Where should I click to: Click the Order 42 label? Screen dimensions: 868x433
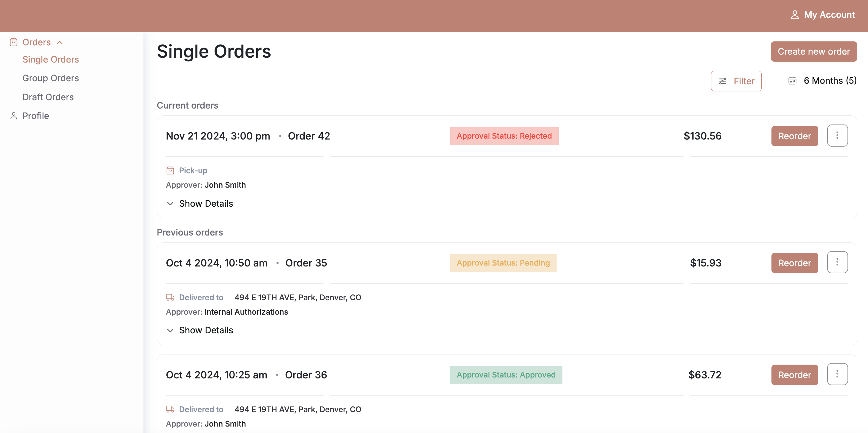tap(309, 136)
